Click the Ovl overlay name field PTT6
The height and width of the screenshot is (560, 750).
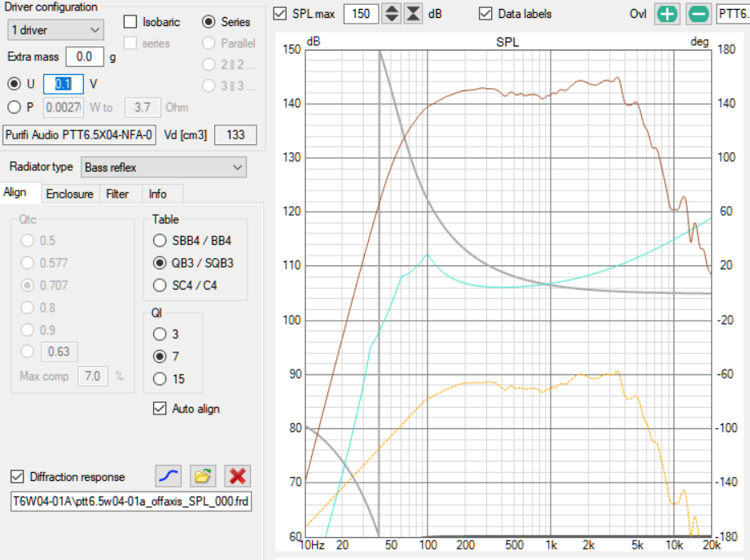pos(733,14)
